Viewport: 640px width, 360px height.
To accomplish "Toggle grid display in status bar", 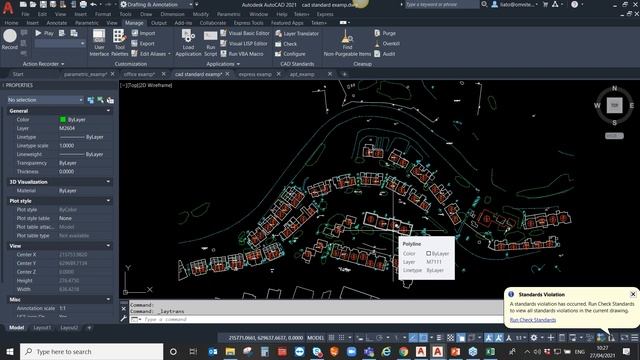I will 331,338.
